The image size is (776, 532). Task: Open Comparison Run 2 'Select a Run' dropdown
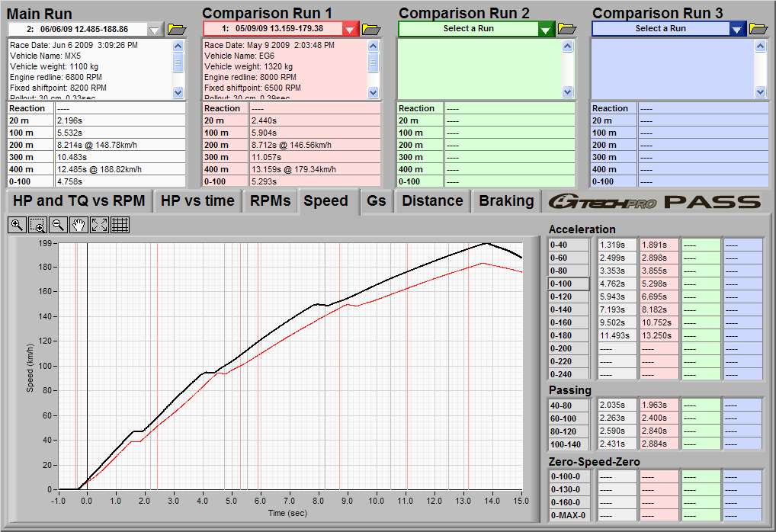click(x=546, y=30)
